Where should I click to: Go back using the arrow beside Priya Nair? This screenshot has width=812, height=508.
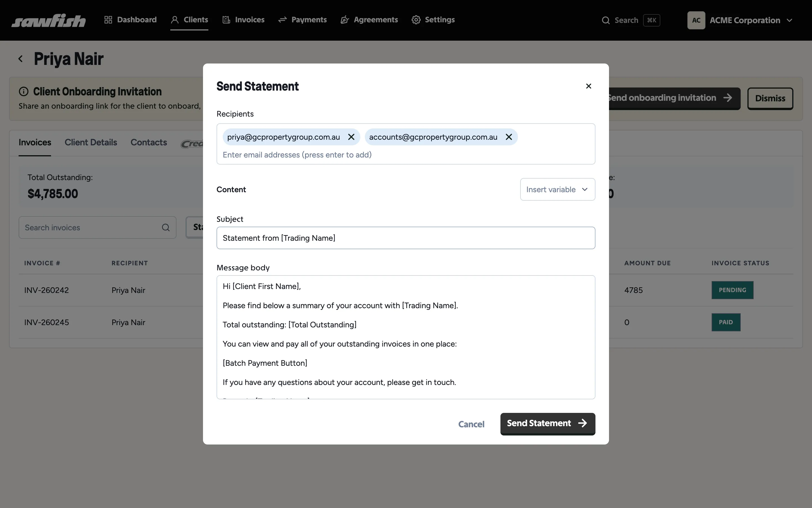(21, 59)
